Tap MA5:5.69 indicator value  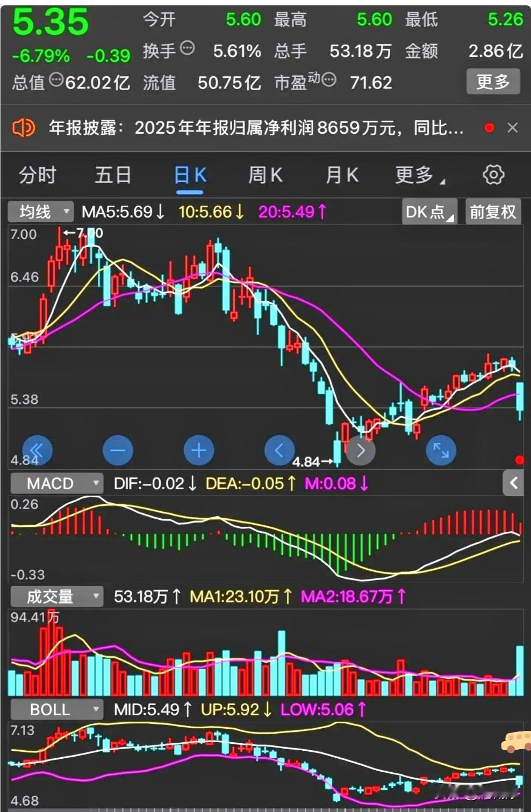(x=123, y=212)
